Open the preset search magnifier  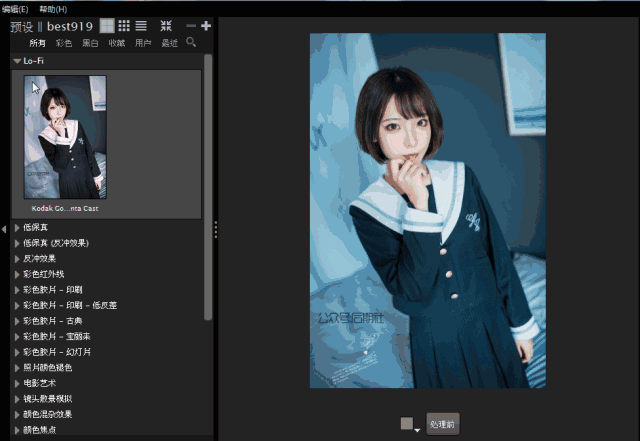pos(191,42)
